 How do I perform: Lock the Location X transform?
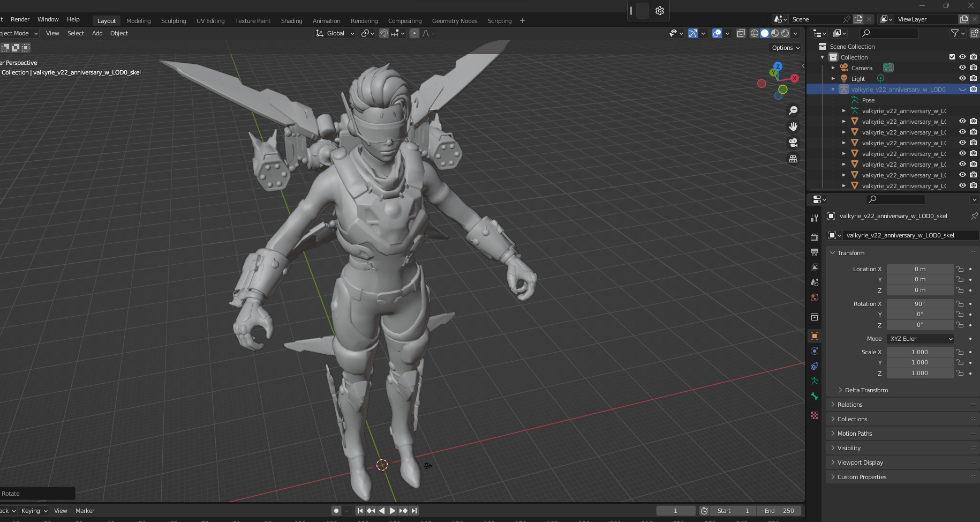point(960,269)
